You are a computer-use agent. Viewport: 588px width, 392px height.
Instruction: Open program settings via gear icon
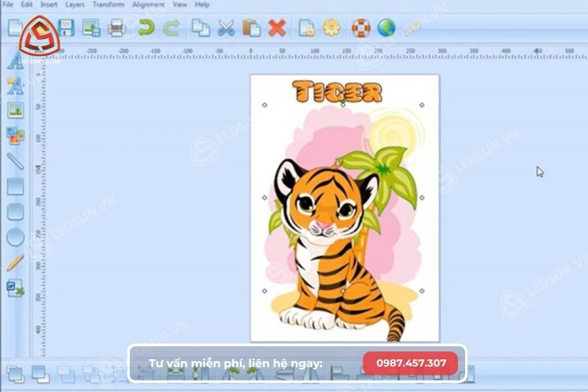coord(332,28)
